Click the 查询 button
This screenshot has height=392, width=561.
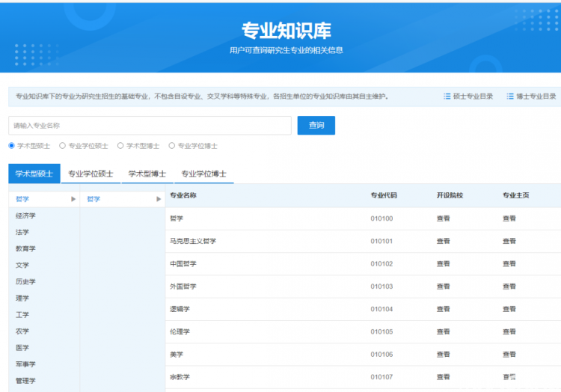pyautogui.click(x=316, y=125)
